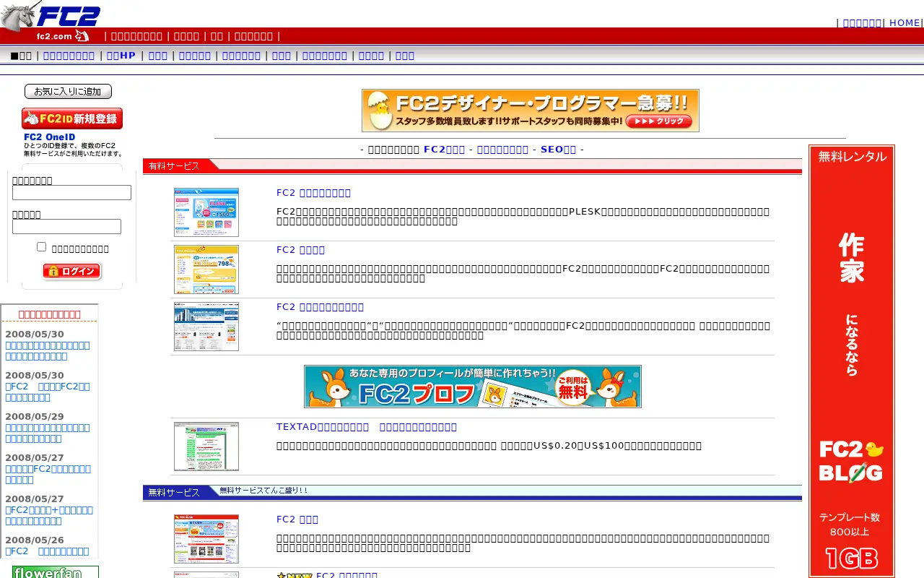This screenshot has height=578, width=924.
Task: Open the flowerfan banner in left sidebar
Action: pyautogui.click(x=56, y=572)
